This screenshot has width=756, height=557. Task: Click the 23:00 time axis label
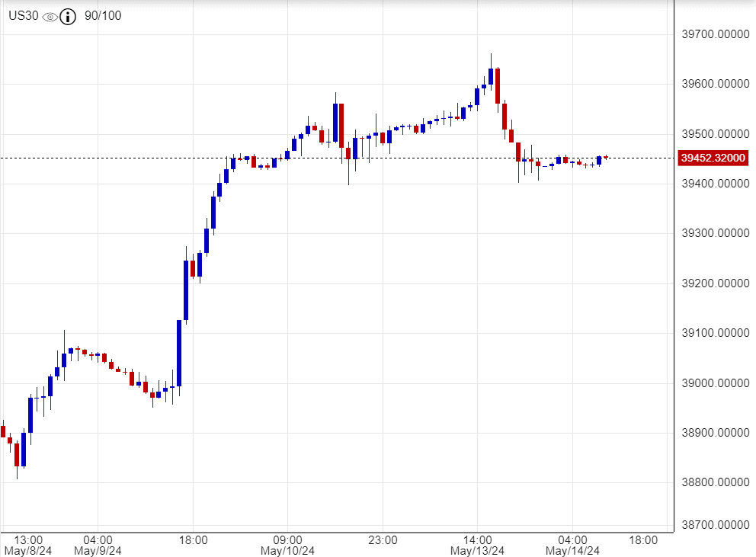pyautogui.click(x=383, y=539)
